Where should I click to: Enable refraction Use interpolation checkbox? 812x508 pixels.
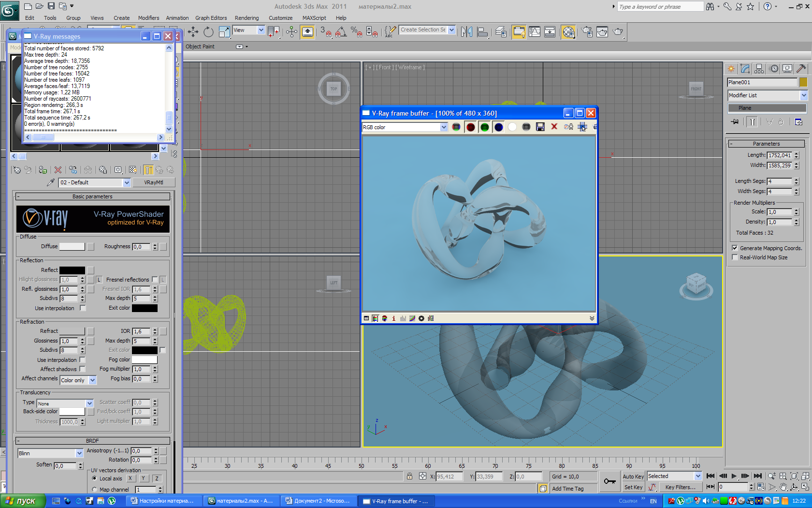point(83,359)
